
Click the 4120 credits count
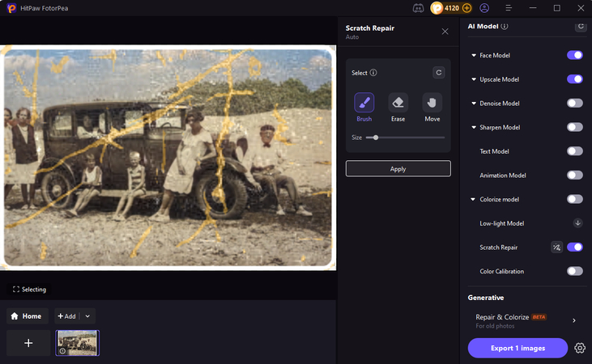tap(452, 8)
